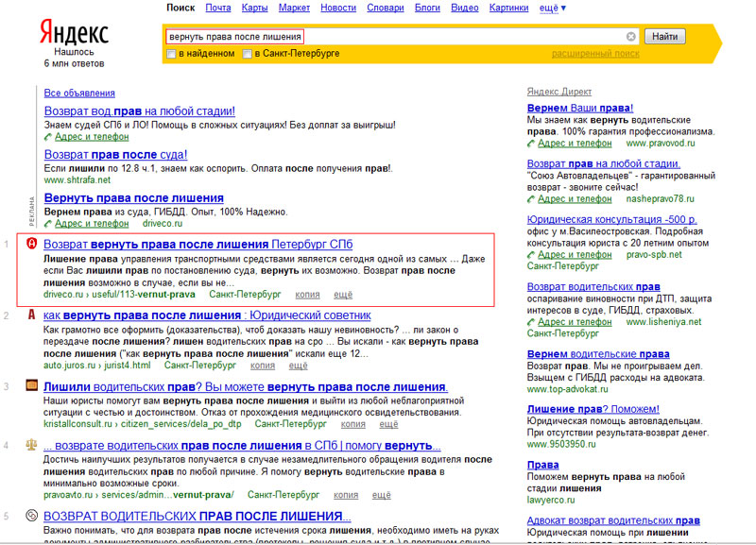Open the Карты service tab
756x545 pixels.
254,9
